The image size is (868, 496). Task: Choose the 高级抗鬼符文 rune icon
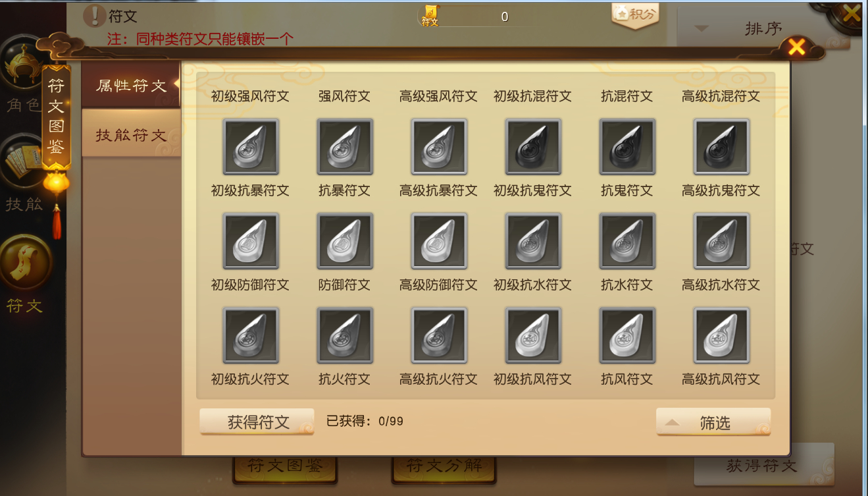722,147
